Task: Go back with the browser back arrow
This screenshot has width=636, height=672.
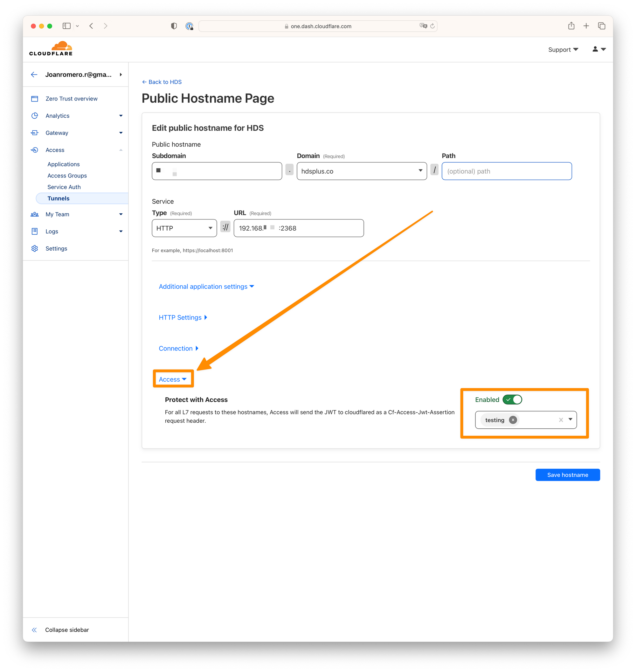Action: (91, 26)
